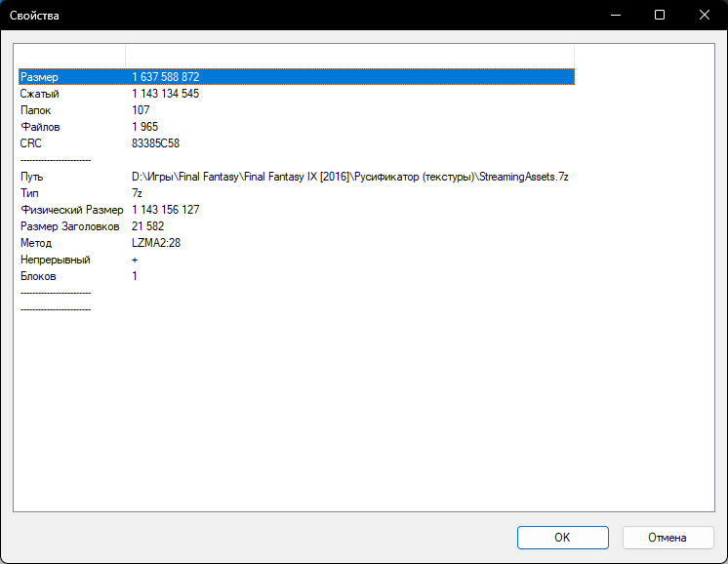Click the OK button

[562, 537]
